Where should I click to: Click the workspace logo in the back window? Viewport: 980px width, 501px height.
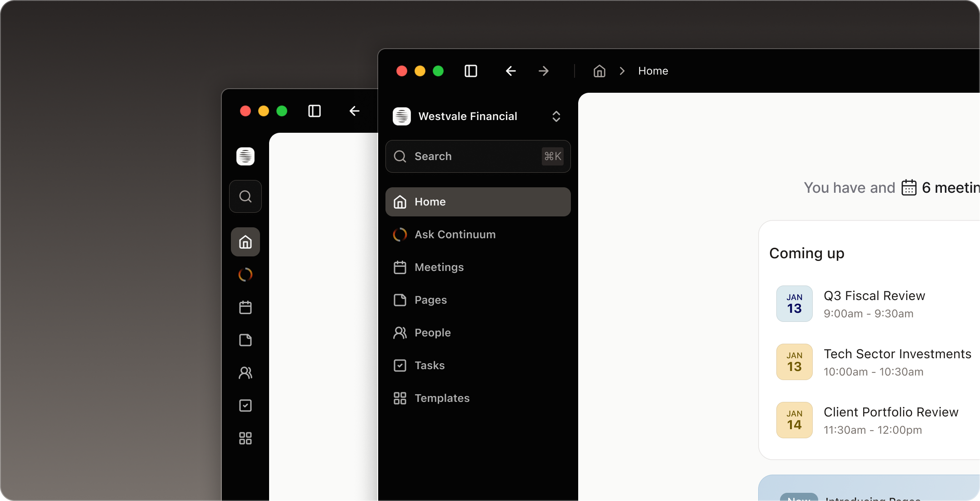click(245, 156)
